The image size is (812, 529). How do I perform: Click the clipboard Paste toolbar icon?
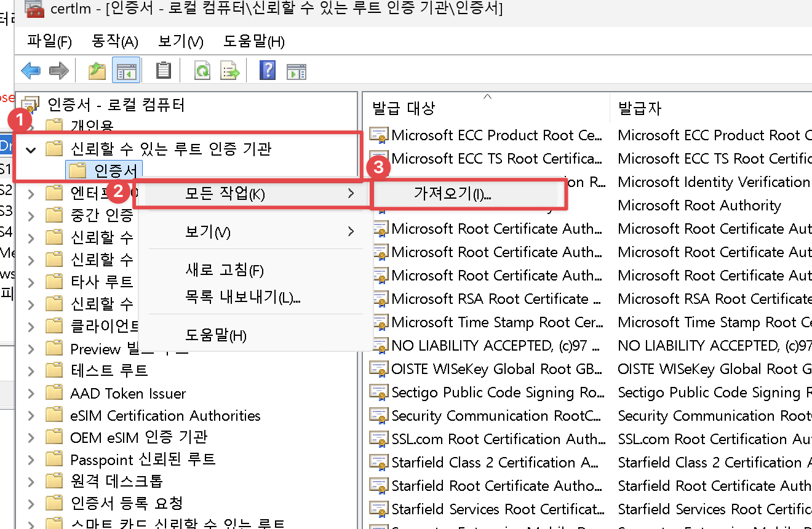pyautogui.click(x=163, y=71)
